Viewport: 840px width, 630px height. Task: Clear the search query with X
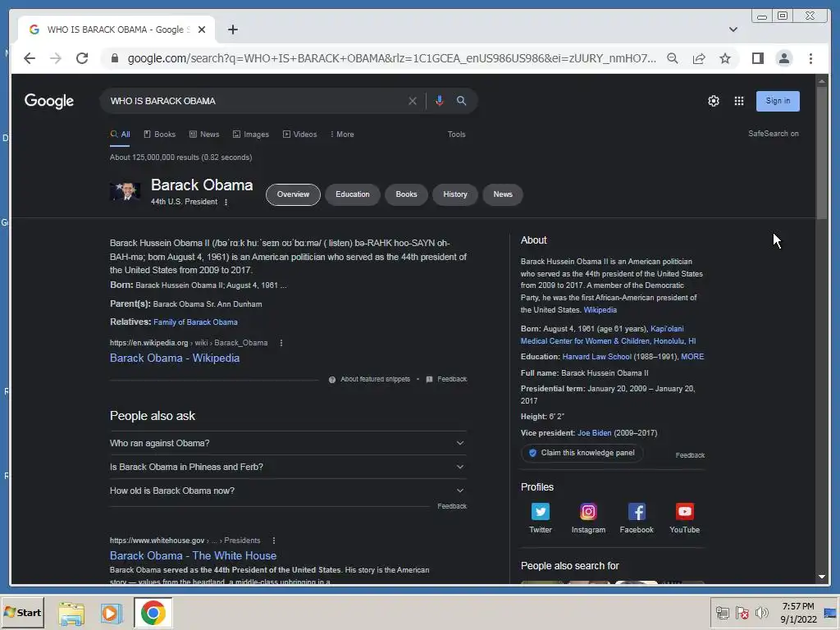point(412,101)
